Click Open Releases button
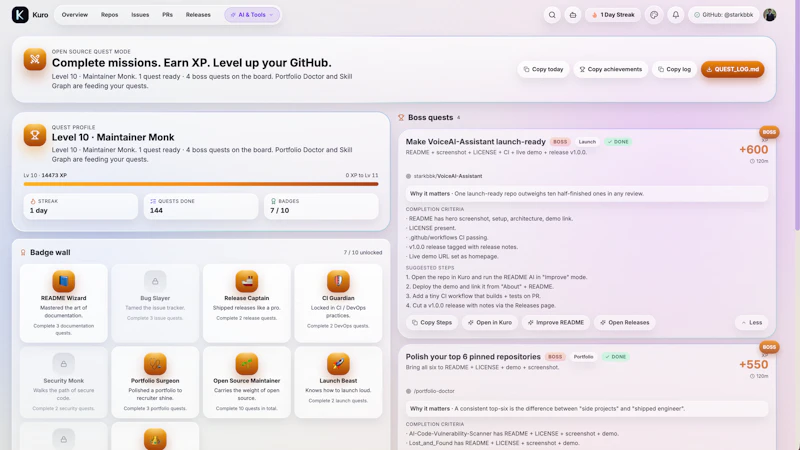The width and height of the screenshot is (800, 450). pyautogui.click(x=624, y=322)
